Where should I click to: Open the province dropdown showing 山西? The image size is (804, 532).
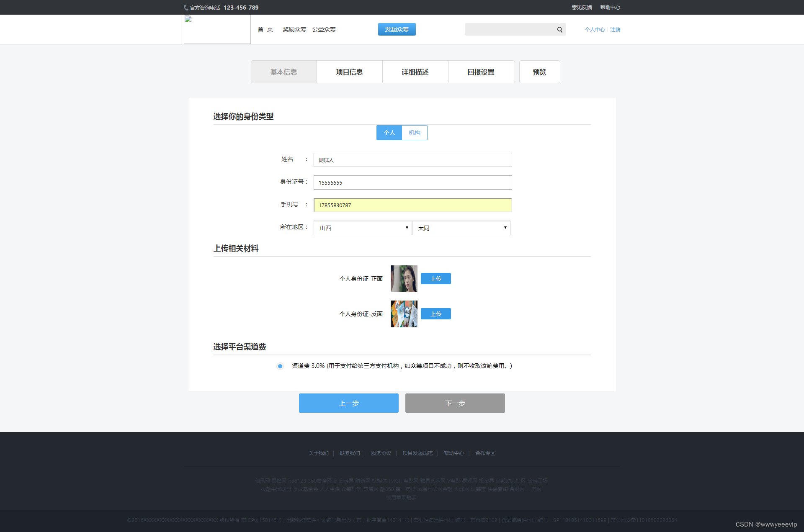point(363,228)
